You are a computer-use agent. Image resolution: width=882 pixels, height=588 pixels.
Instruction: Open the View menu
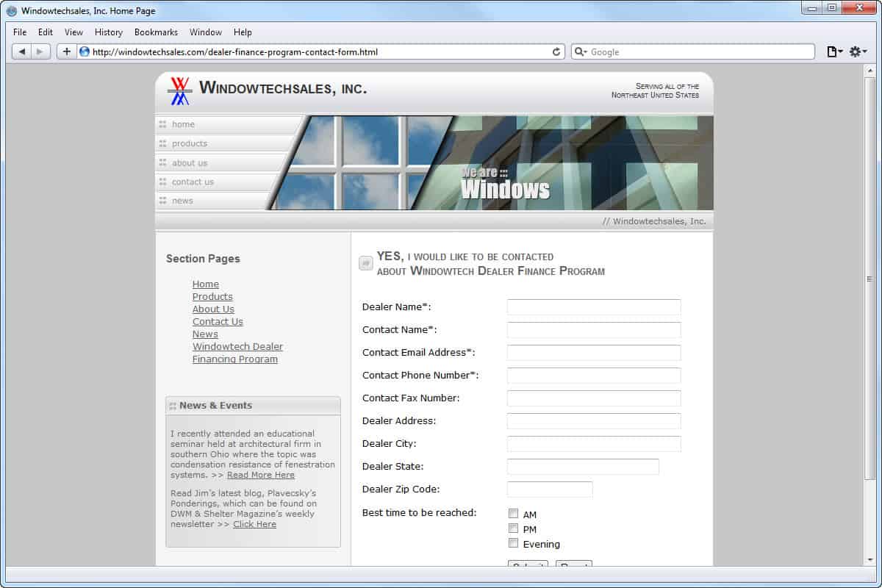click(x=73, y=32)
